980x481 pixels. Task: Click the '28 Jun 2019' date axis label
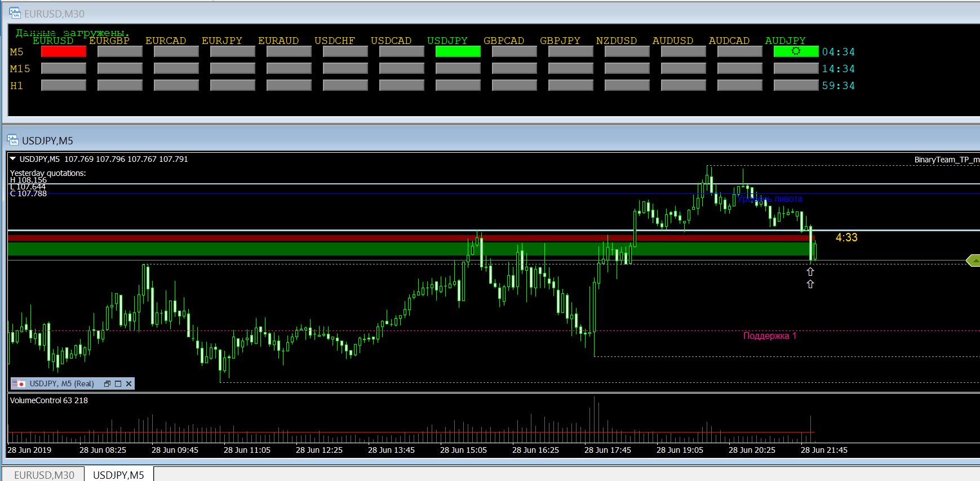(x=29, y=450)
